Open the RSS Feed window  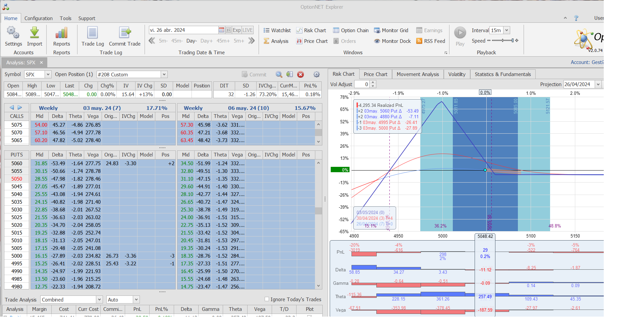pyautogui.click(x=431, y=41)
